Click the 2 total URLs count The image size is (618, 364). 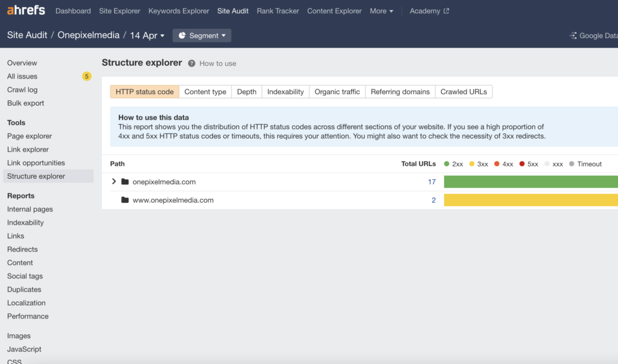(x=433, y=200)
